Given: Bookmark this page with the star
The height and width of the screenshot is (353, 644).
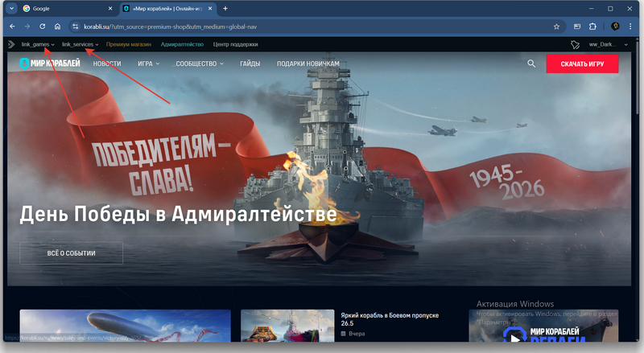Looking at the screenshot, I should point(556,27).
